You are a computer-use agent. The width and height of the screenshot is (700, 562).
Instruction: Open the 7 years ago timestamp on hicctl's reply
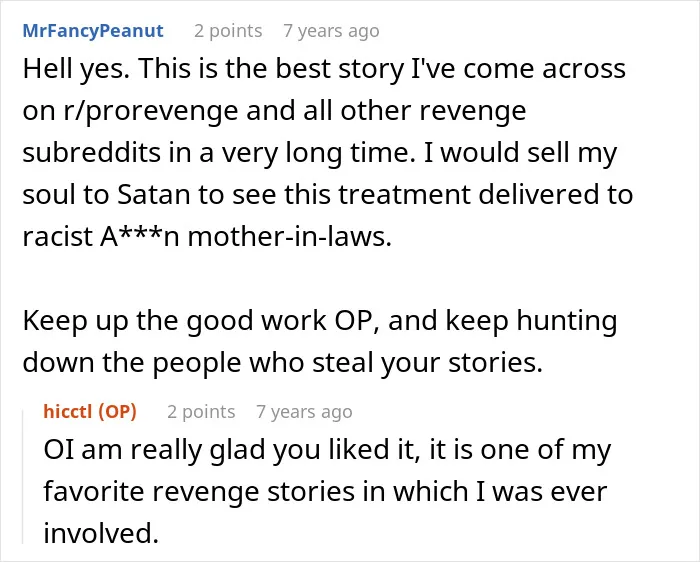(x=304, y=412)
